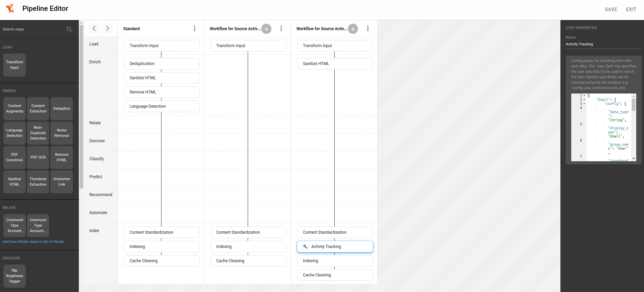
Task: Click third workflow's avatar badge A
Action: 353,29
